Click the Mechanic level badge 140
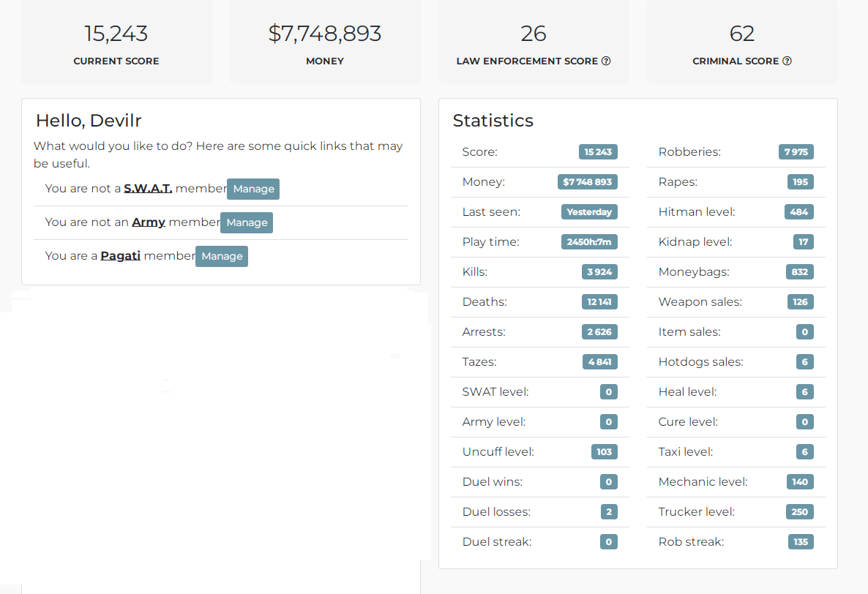The height and width of the screenshot is (594, 868). pos(800,482)
